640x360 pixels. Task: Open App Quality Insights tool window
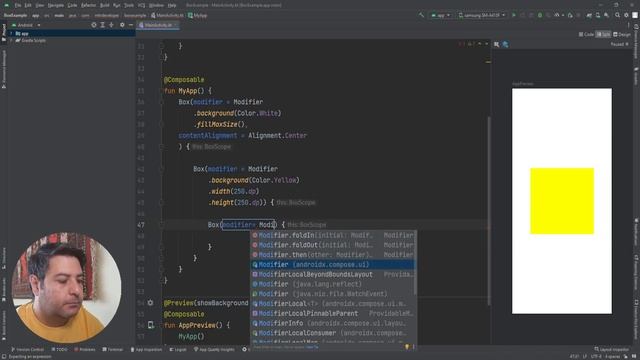(214, 349)
